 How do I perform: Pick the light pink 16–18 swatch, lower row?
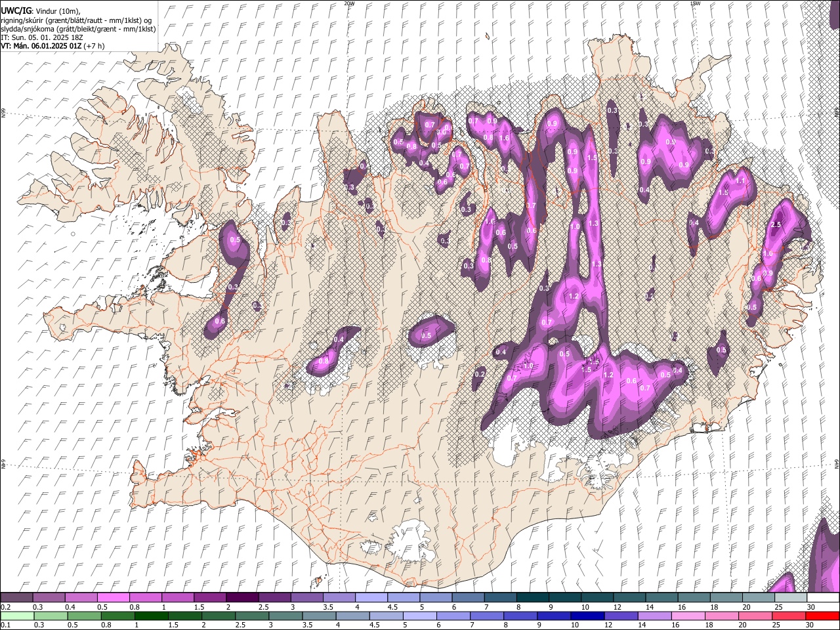tap(688, 616)
